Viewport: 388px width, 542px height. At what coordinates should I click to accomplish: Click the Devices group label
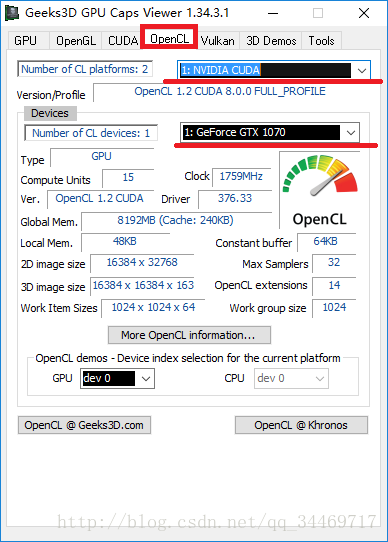50,113
